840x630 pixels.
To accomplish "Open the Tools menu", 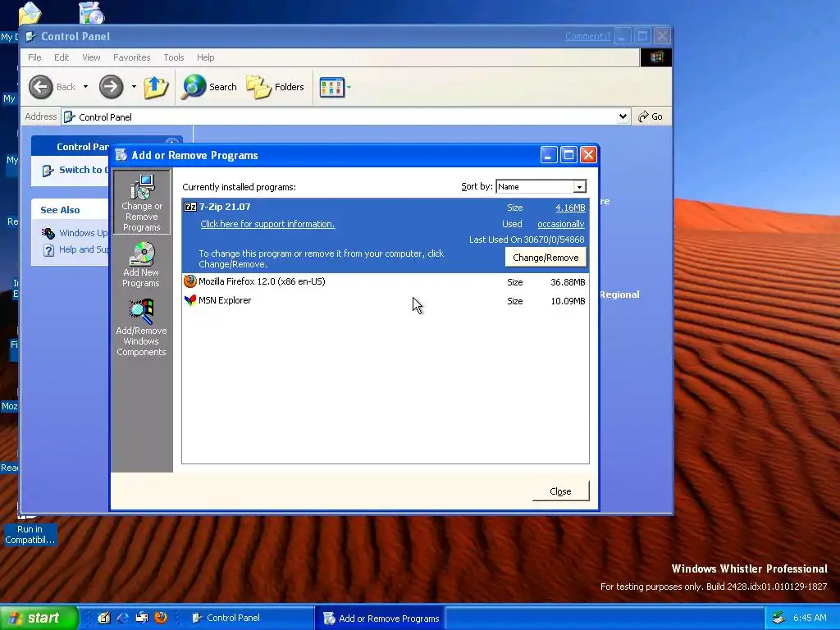I will (x=174, y=57).
